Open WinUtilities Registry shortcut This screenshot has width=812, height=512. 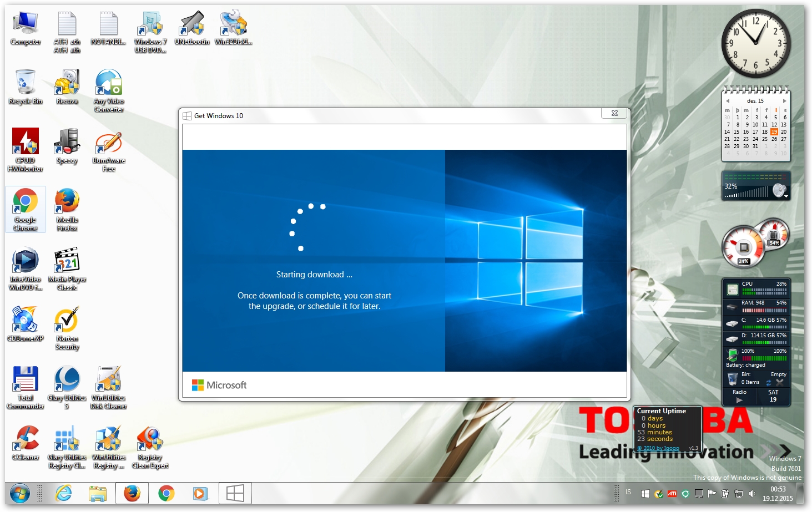(x=109, y=447)
